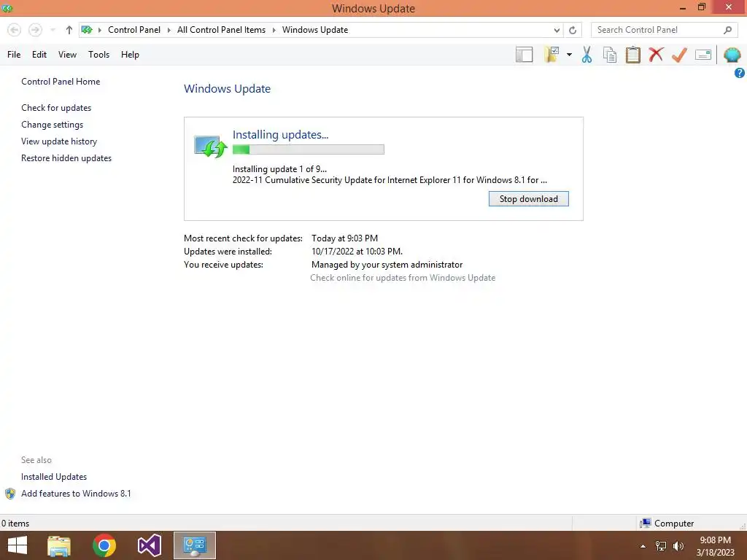Open the File menu
Viewport: 747px width, 560px height.
pos(14,55)
